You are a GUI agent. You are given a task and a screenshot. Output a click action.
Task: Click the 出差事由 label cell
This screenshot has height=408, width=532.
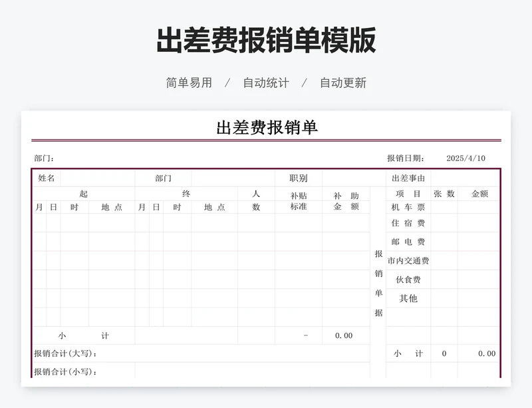pyautogui.click(x=408, y=178)
